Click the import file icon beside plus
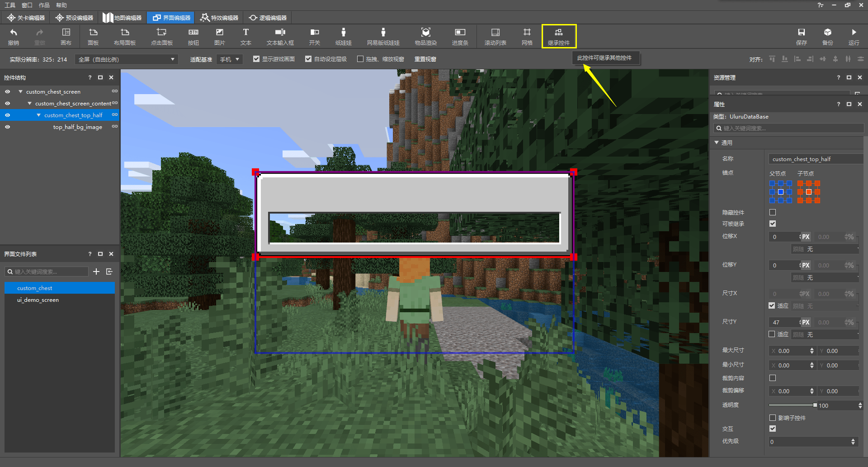 (109, 272)
